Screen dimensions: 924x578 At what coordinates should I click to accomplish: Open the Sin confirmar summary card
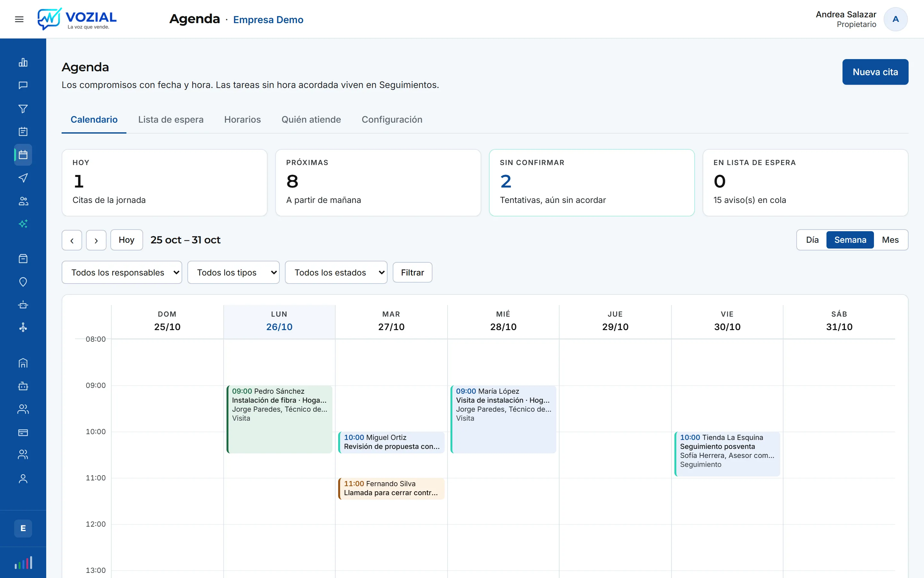click(x=591, y=183)
